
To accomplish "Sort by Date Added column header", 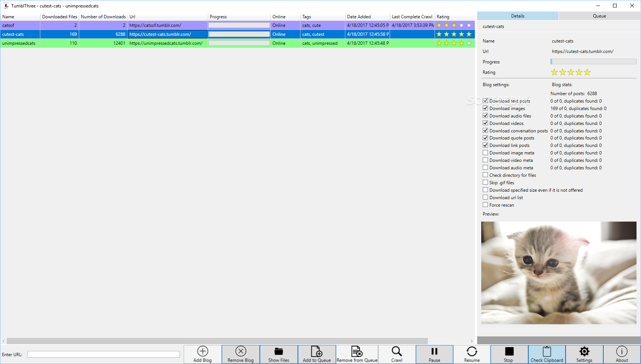I will click(x=368, y=17).
